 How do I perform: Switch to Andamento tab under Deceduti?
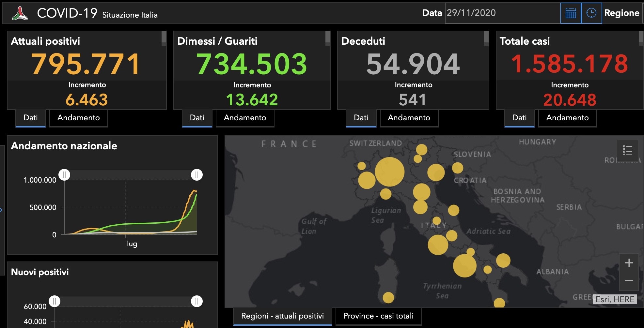point(409,118)
